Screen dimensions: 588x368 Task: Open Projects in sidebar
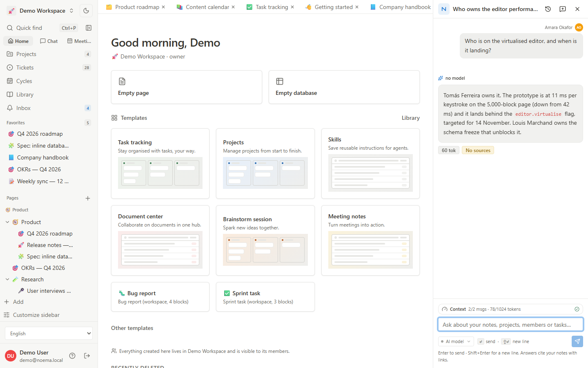pos(49,54)
